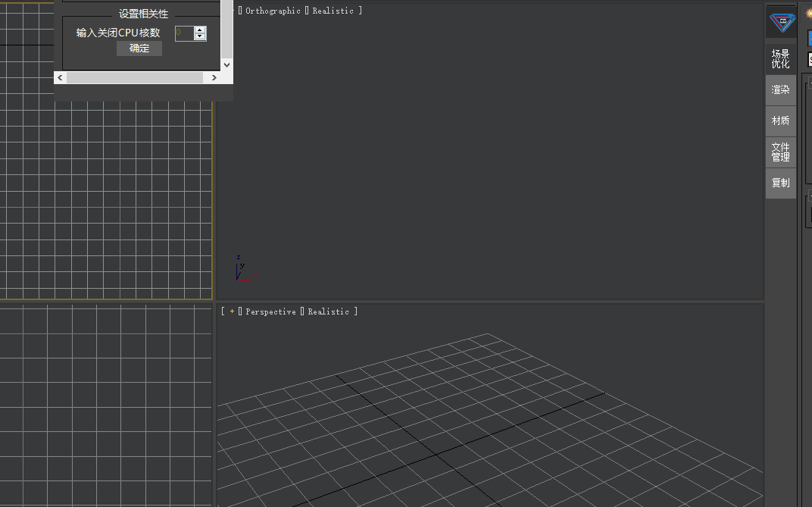Screen dimensions: 812x507
Task: Click the horizontal scrollbar left arrow
Action: pyautogui.click(x=60, y=78)
